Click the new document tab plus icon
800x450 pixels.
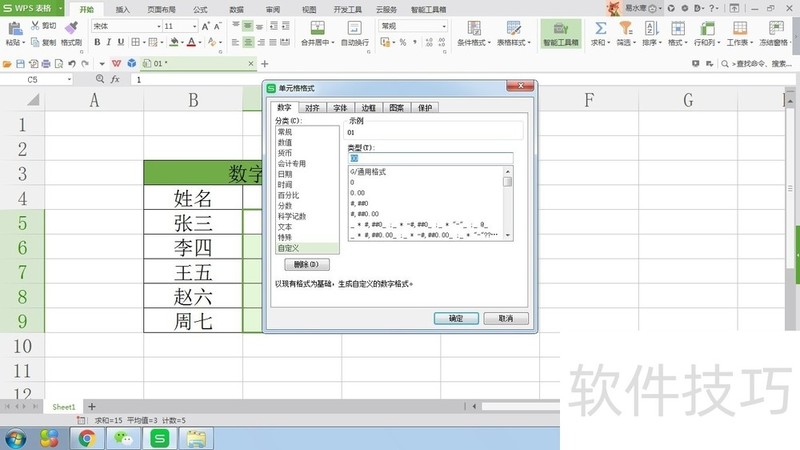click(x=264, y=64)
